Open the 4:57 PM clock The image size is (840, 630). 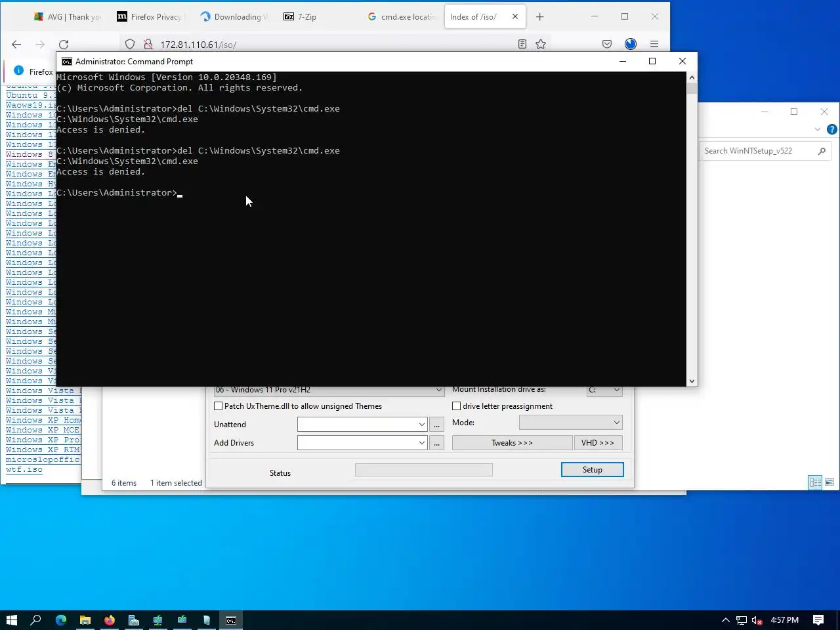[x=785, y=620]
